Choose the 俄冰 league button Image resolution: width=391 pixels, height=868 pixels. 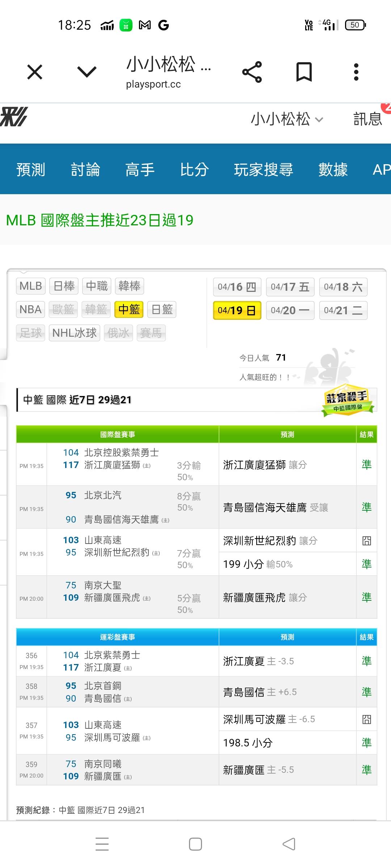[x=118, y=333]
